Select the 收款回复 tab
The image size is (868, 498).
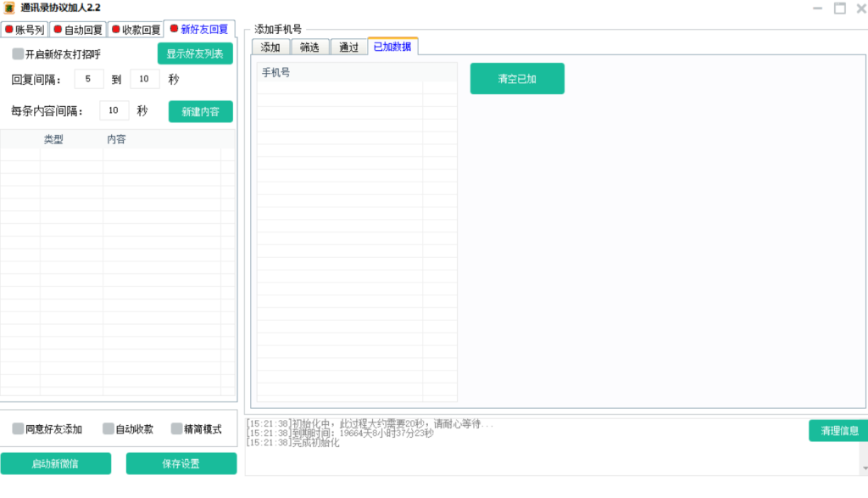[x=136, y=30]
